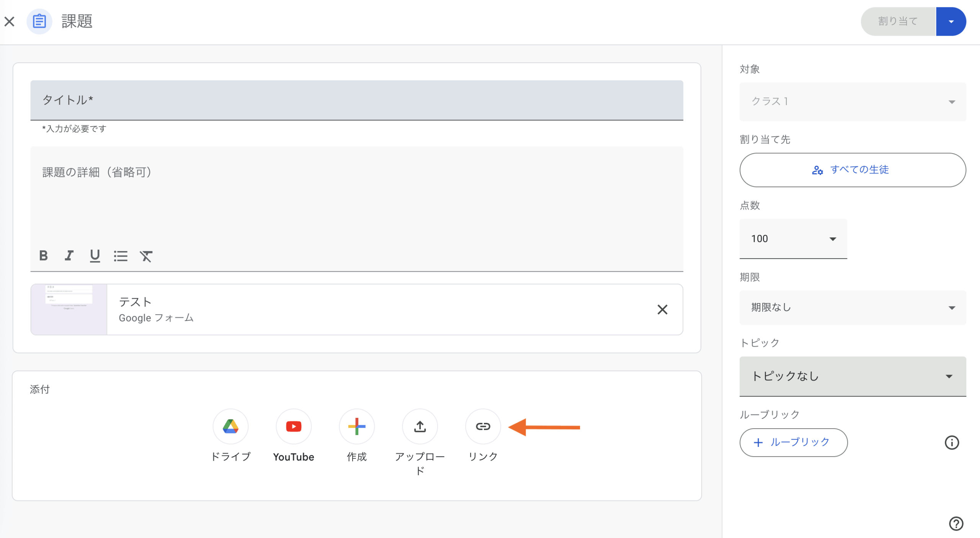Click the disabled 割り当て assign button
Screen dimensions: 980x538
(898, 21)
